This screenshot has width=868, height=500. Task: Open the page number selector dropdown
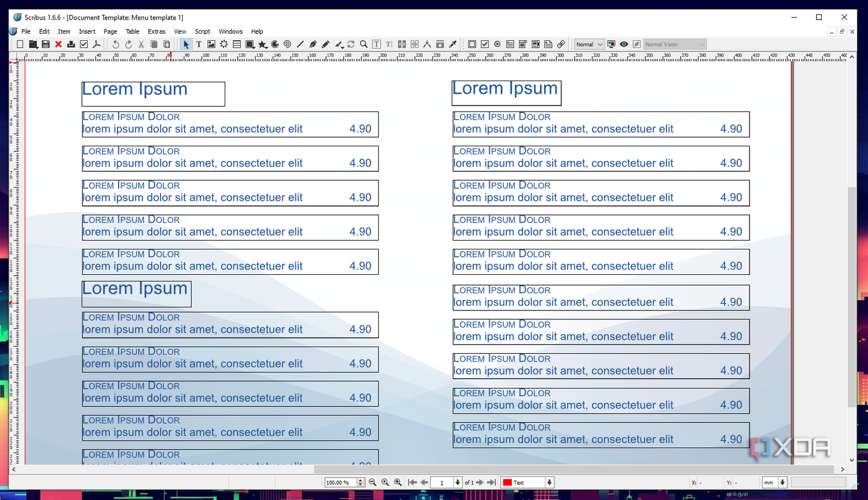pyautogui.click(x=458, y=483)
